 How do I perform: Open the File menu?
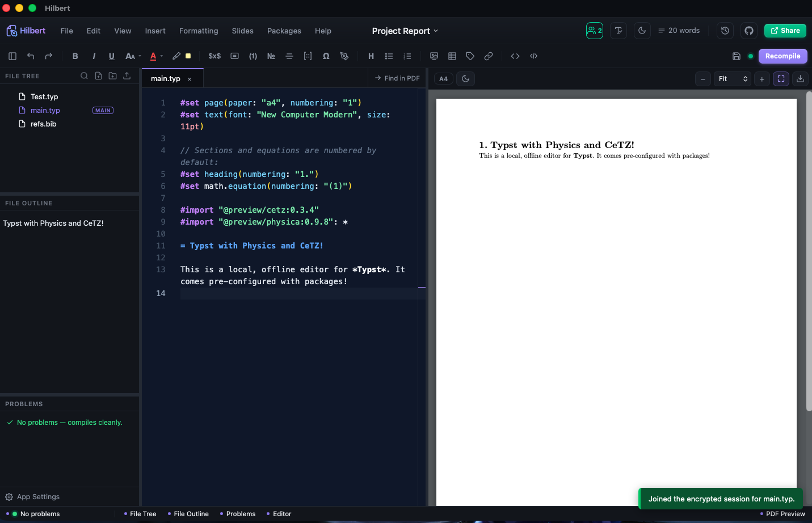point(67,31)
